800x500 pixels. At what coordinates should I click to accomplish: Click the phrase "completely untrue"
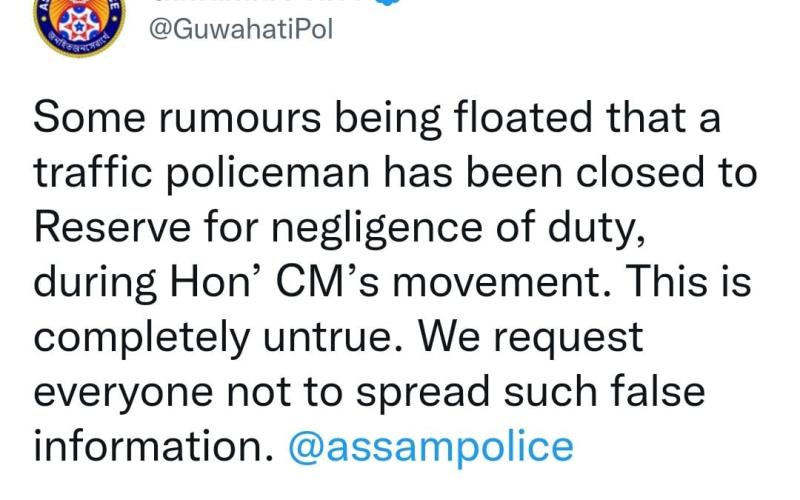pos(219,339)
